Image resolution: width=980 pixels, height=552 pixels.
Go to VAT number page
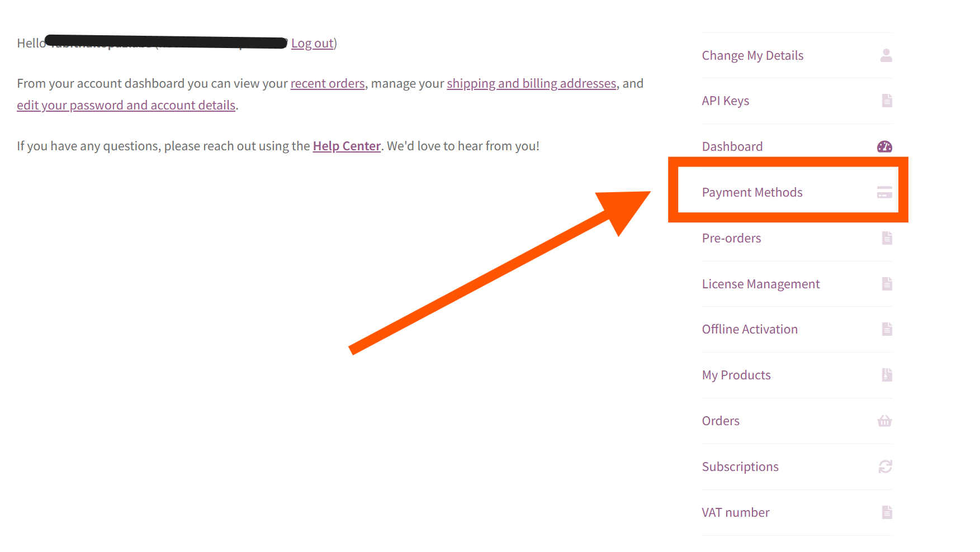pos(736,512)
